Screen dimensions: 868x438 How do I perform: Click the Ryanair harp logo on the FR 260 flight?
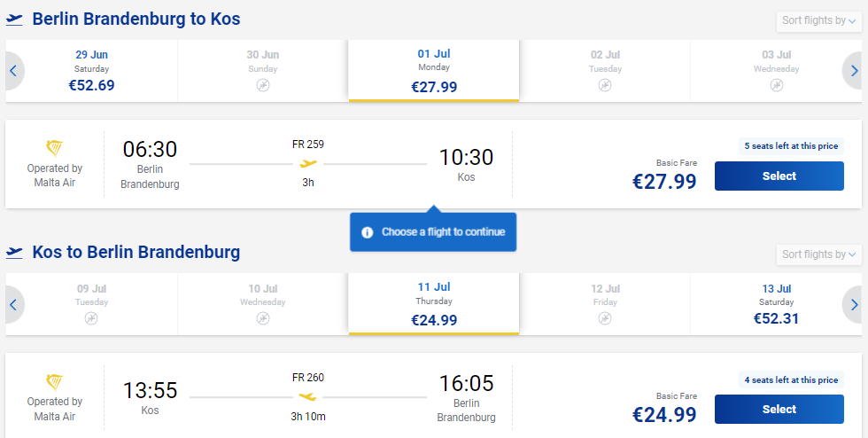(x=54, y=382)
